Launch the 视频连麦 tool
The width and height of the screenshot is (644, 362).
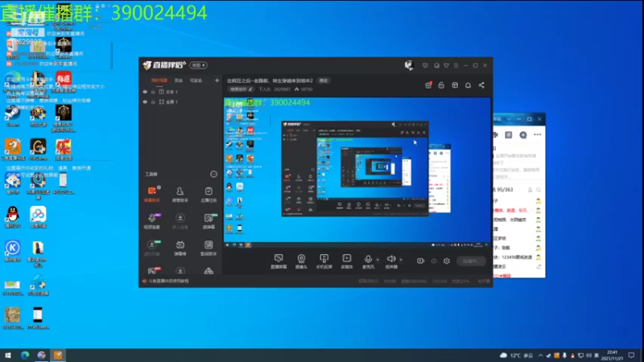click(x=152, y=221)
